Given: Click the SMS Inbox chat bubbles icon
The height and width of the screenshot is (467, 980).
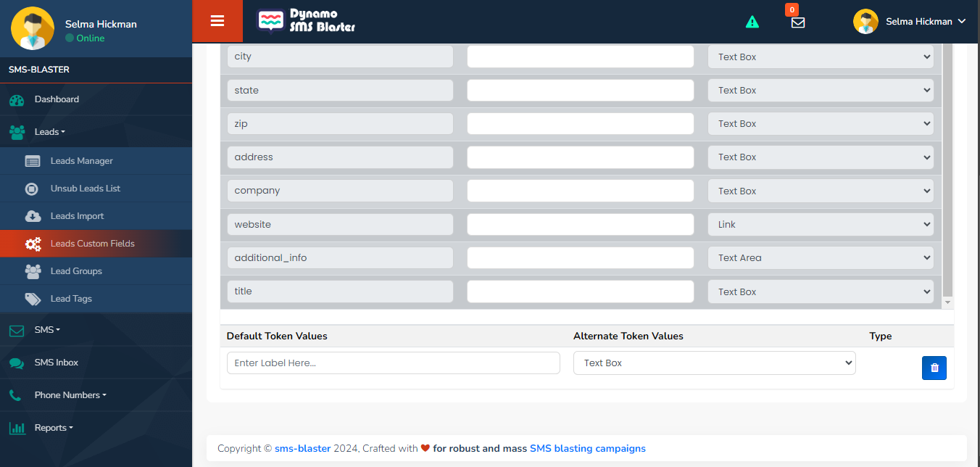Looking at the screenshot, I should [17, 363].
